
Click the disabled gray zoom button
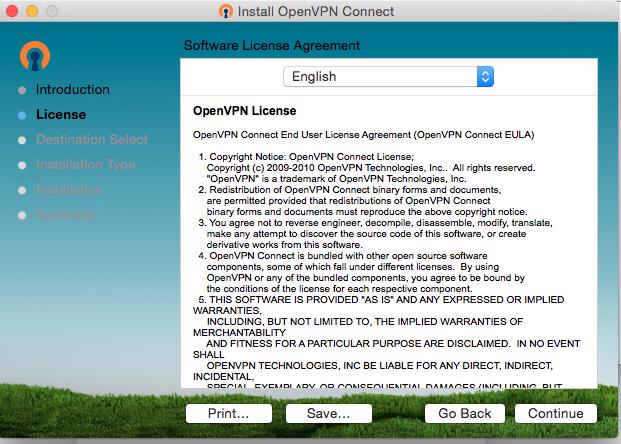pos(52,11)
